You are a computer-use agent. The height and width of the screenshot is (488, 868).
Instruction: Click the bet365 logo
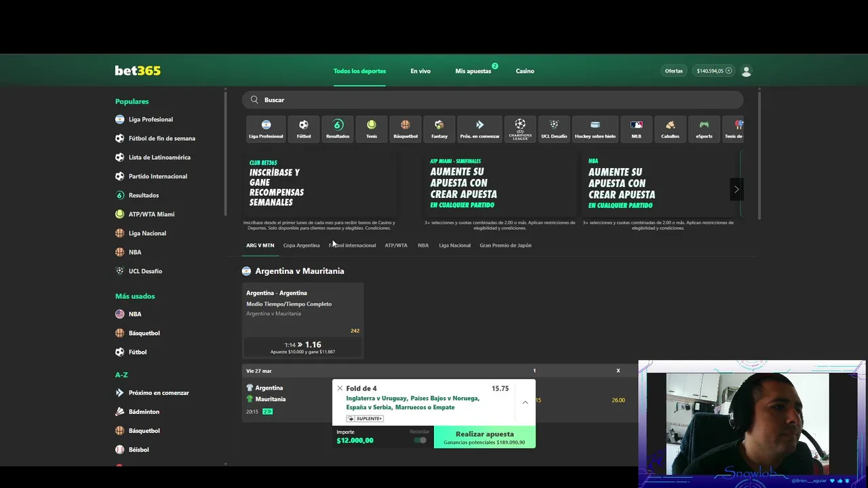click(138, 70)
